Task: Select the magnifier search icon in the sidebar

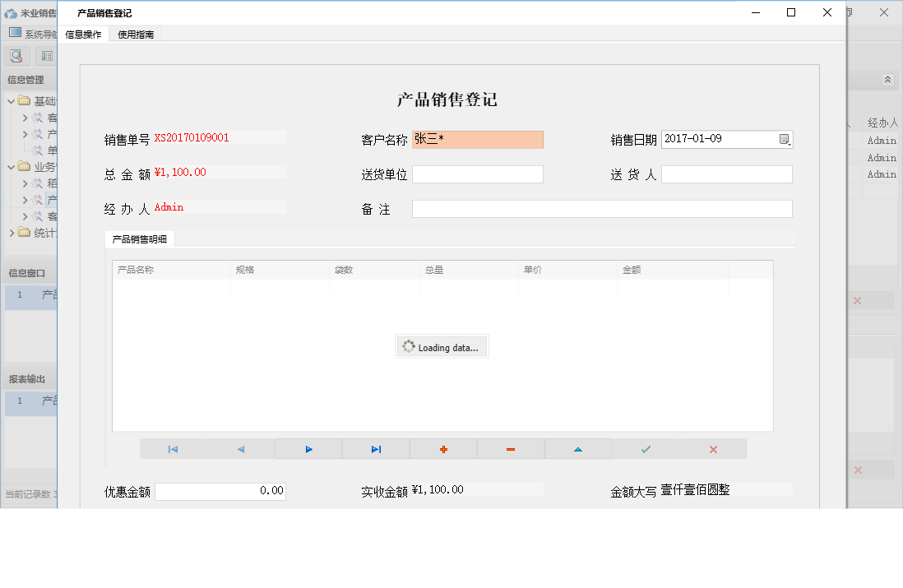Action: point(16,55)
